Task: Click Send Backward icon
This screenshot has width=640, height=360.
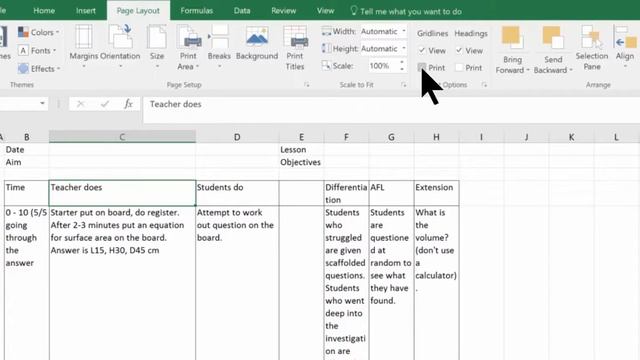Action: pyautogui.click(x=553, y=38)
